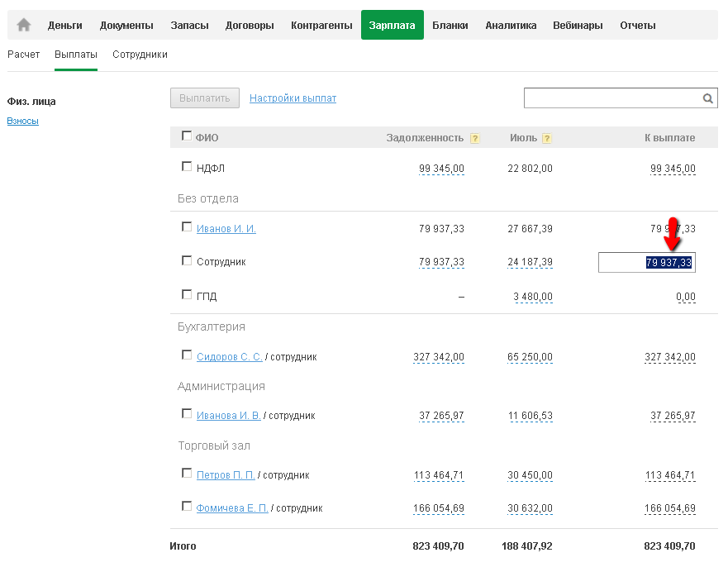The width and height of the screenshot is (728, 567).
Task: Open the Сотрудники tab
Action: (140, 55)
